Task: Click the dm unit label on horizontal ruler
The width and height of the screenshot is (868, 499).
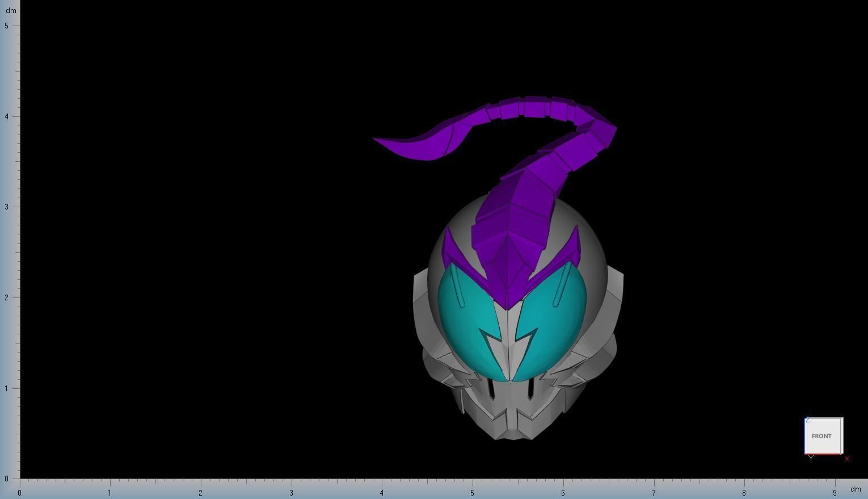Action: (x=856, y=489)
